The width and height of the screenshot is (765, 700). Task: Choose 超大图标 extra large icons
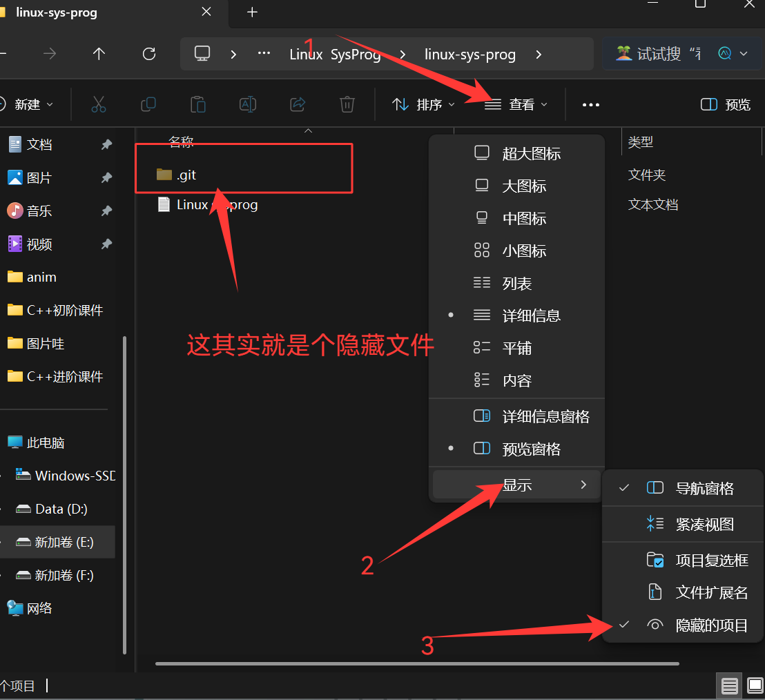click(x=516, y=154)
